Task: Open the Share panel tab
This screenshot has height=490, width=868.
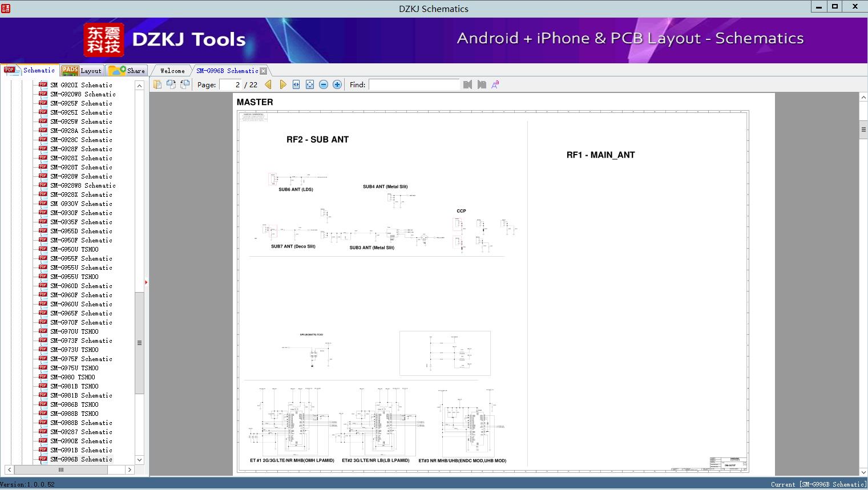Action: tap(127, 71)
